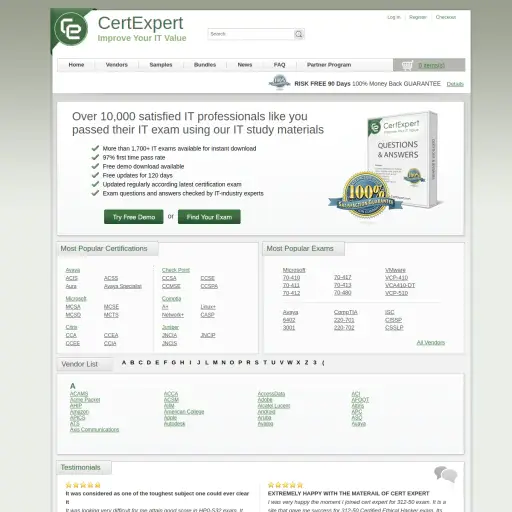Open the Partner Program menu item
The width and height of the screenshot is (512, 512).
329,65
